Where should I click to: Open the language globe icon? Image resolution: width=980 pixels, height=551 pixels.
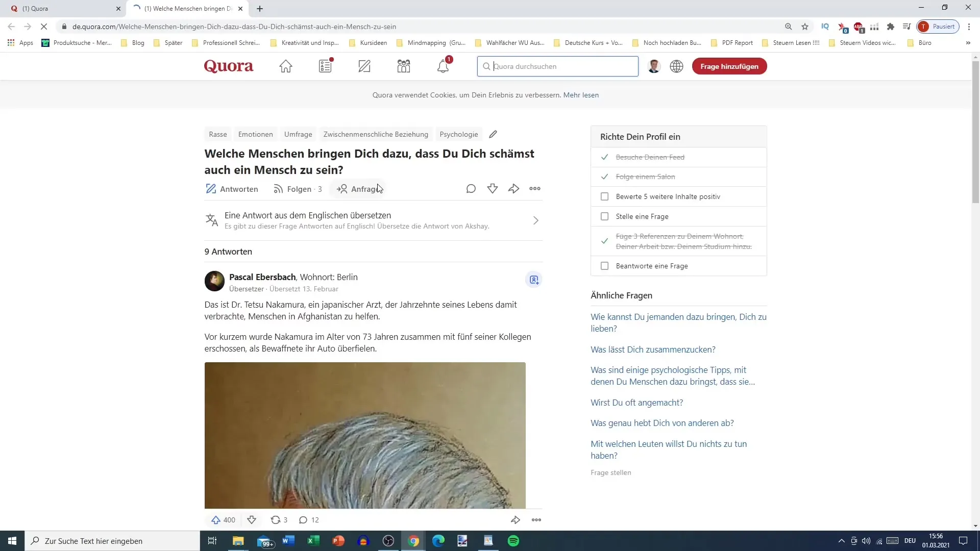[x=677, y=66]
